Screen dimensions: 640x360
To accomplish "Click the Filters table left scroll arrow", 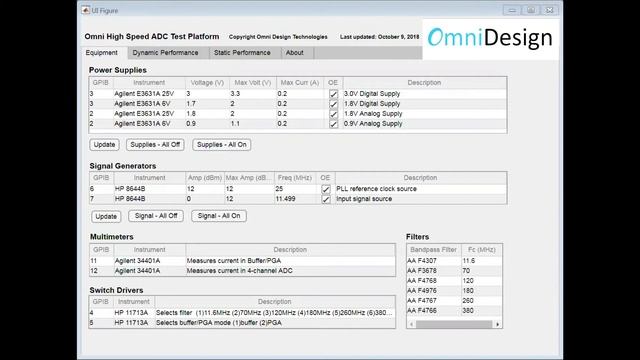I will [x=411, y=324].
